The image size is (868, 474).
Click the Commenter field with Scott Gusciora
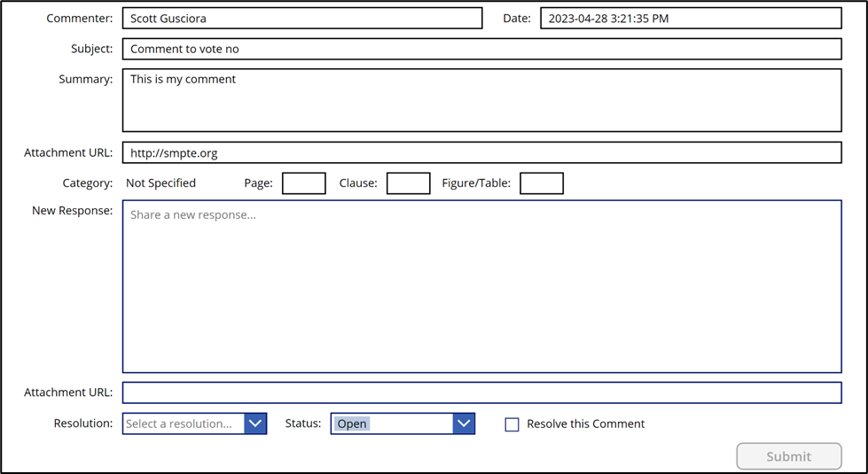click(x=302, y=19)
